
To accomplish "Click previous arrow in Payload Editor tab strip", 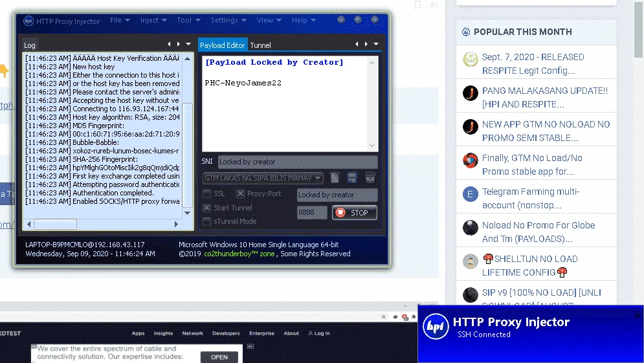I will [357, 44].
